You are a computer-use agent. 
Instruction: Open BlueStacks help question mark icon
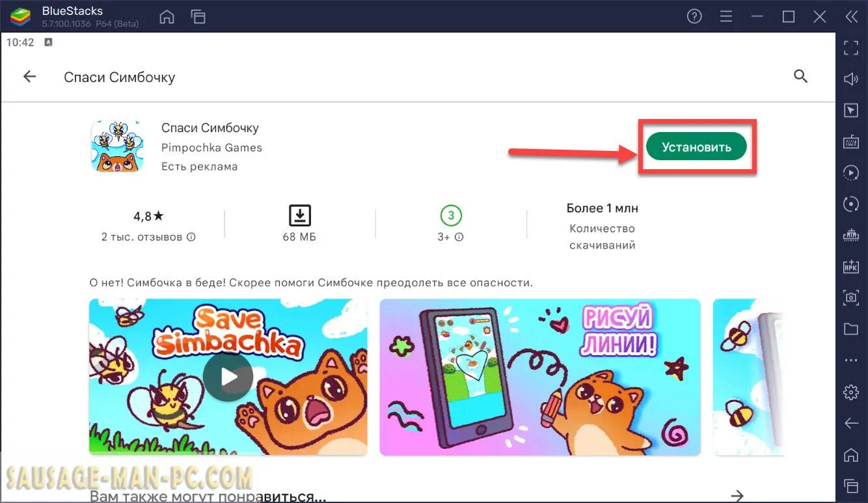[x=694, y=17]
